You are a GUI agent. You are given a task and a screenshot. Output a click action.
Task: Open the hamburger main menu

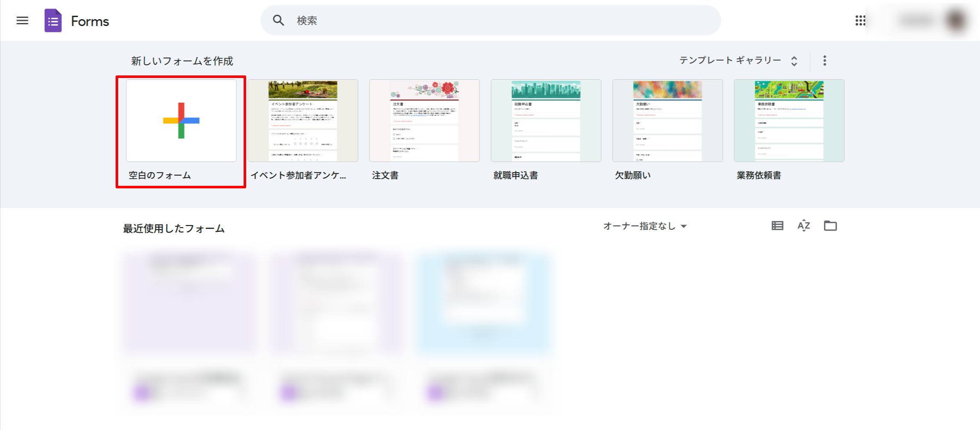pyautogui.click(x=22, y=20)
